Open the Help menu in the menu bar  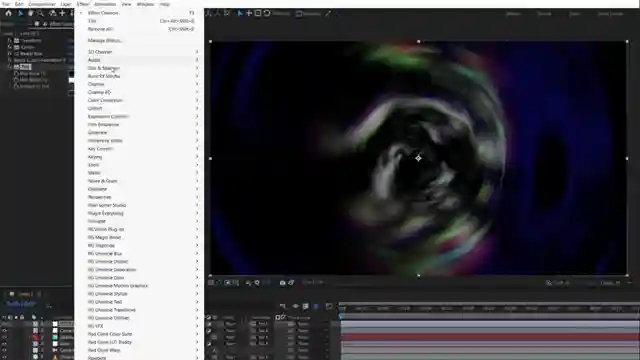[x=164, y=4]
